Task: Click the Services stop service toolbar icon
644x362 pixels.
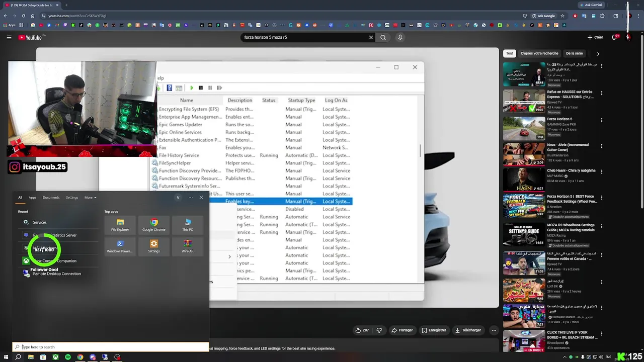Action: click(x=201, y=88)
